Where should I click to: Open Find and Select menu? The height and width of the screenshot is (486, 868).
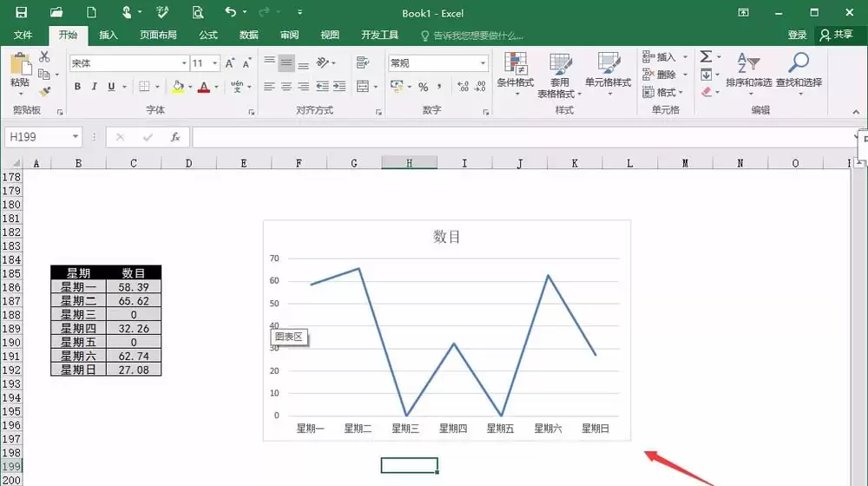pyautogui.click(x=799, y=74)
